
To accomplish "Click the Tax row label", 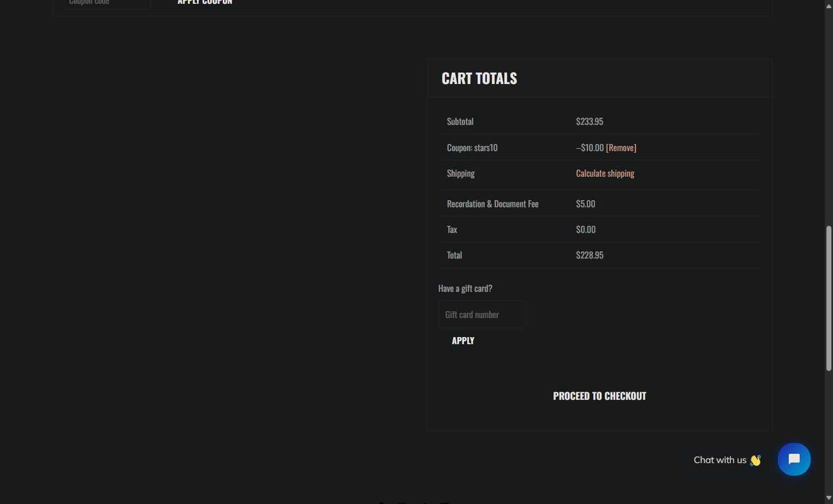I will coord(452,230).
